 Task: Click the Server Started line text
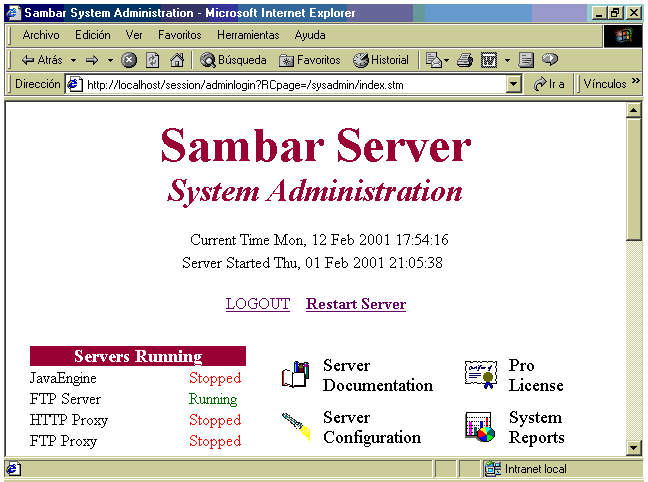pos(312,263)
